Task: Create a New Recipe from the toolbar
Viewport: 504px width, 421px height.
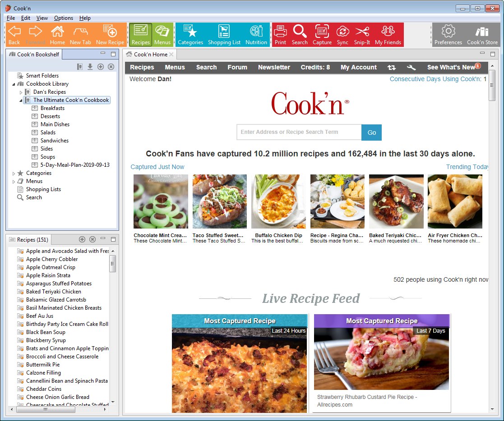Action: point(110,35)
